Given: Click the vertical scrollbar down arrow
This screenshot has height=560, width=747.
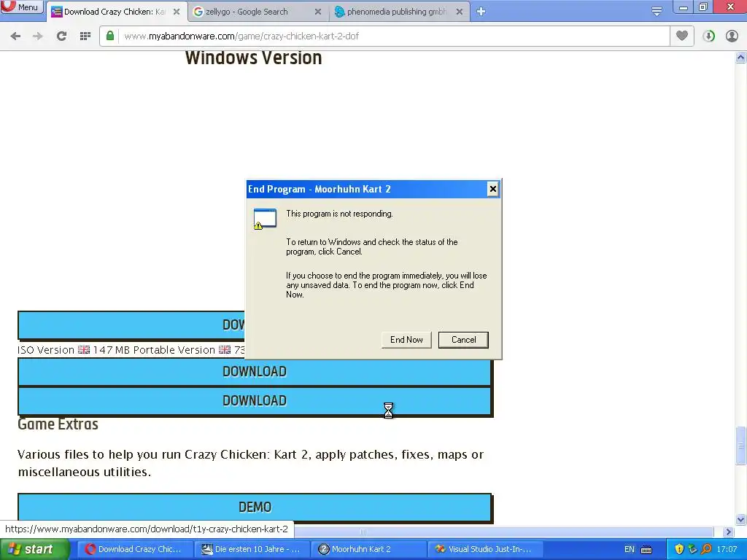Looking at the screenshot, I should tap(741, 519).
